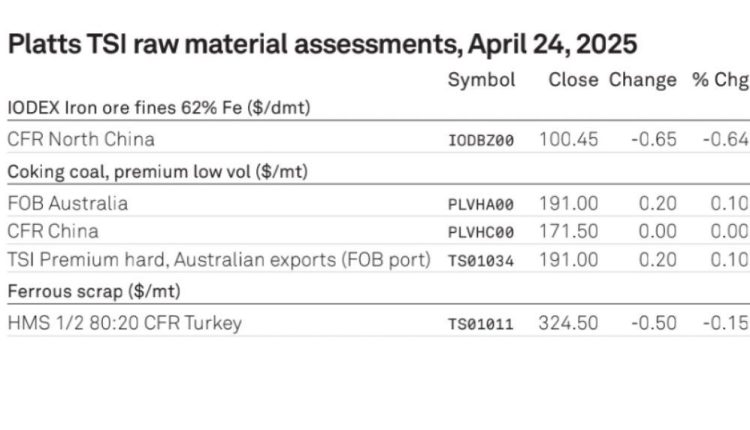The width and height of the screenshot is (750, 430).
Task: Click the HMS 1/2 80:20 CFR Turkey label
Action: coord(124,323)
